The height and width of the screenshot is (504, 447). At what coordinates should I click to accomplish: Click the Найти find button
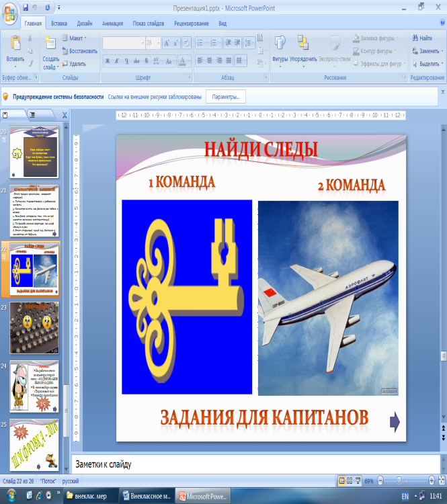coord(422,38)
